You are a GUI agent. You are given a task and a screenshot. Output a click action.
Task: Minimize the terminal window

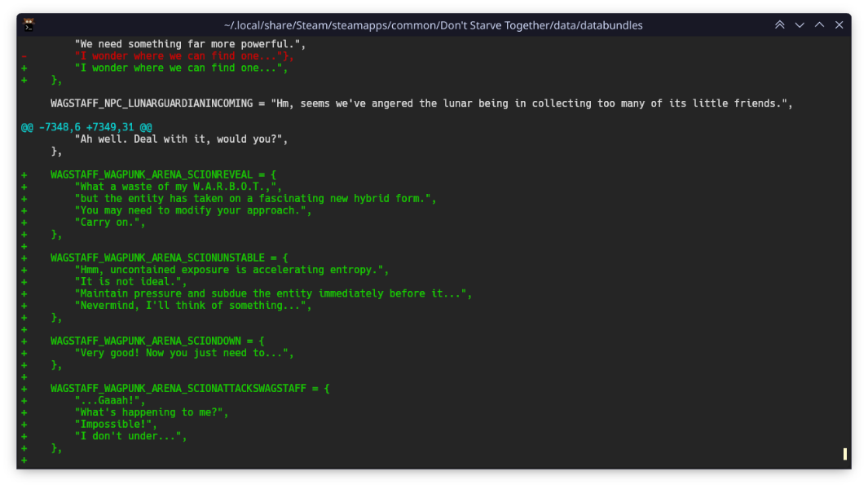(x=800, y=25)
